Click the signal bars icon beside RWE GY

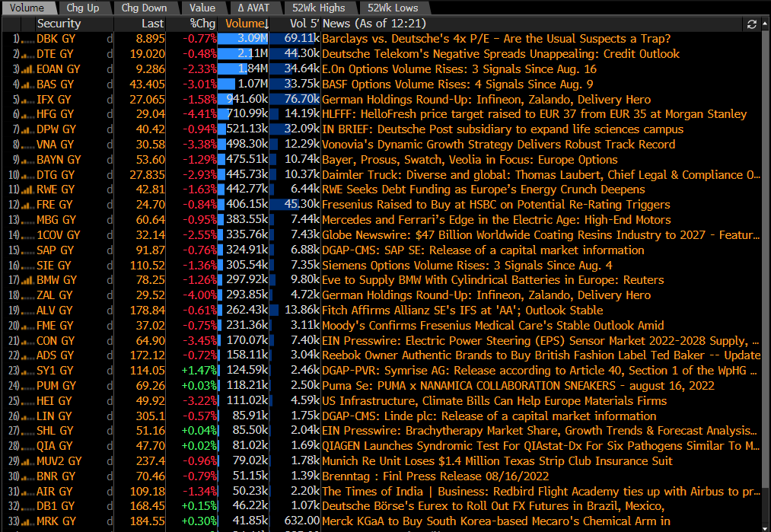(x=28, y=190)
